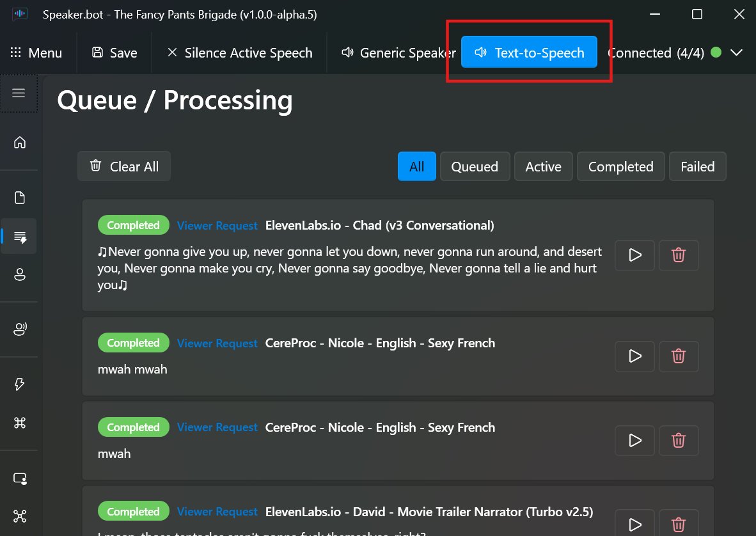The width and height of the screenshot is (756, 536).
Task: Toggle the Text-to-Speech button
Action: (x=529, y=52)
